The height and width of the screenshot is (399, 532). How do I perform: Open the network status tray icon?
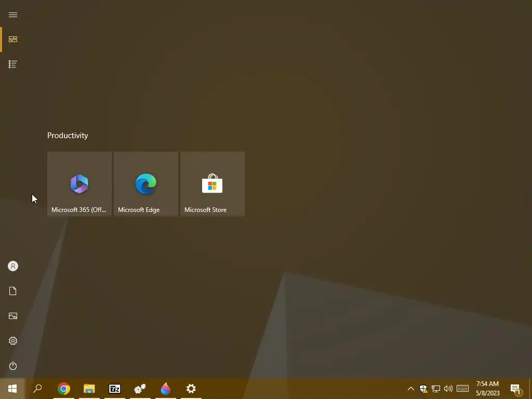[436, 389]
